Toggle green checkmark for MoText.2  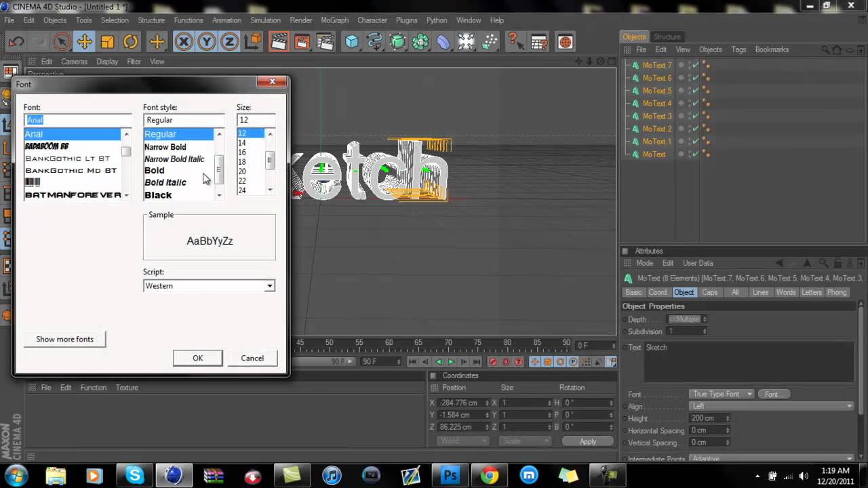tap(695, 129)
